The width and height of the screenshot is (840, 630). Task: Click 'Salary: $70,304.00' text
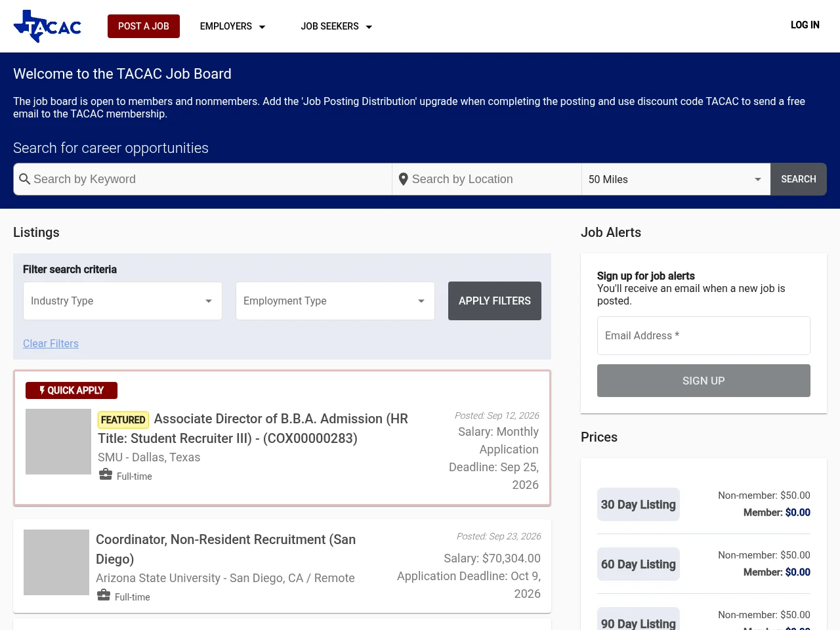(492, 558)
